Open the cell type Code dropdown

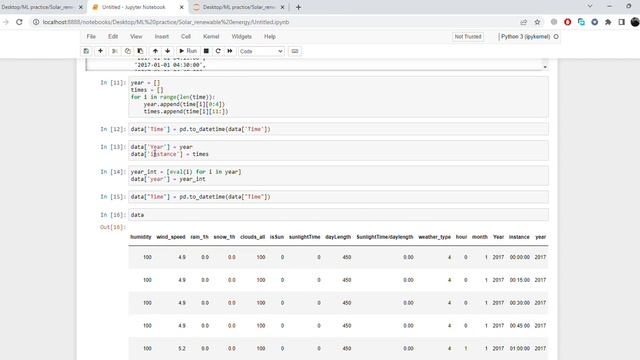(261, 51)
